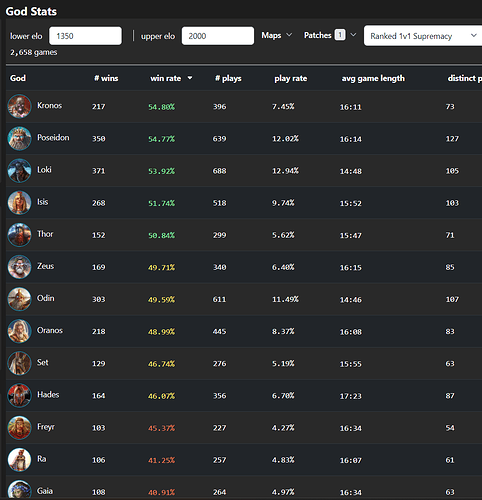Click the Zeus god portrait

pyautogui.click(x=19, y=267)
